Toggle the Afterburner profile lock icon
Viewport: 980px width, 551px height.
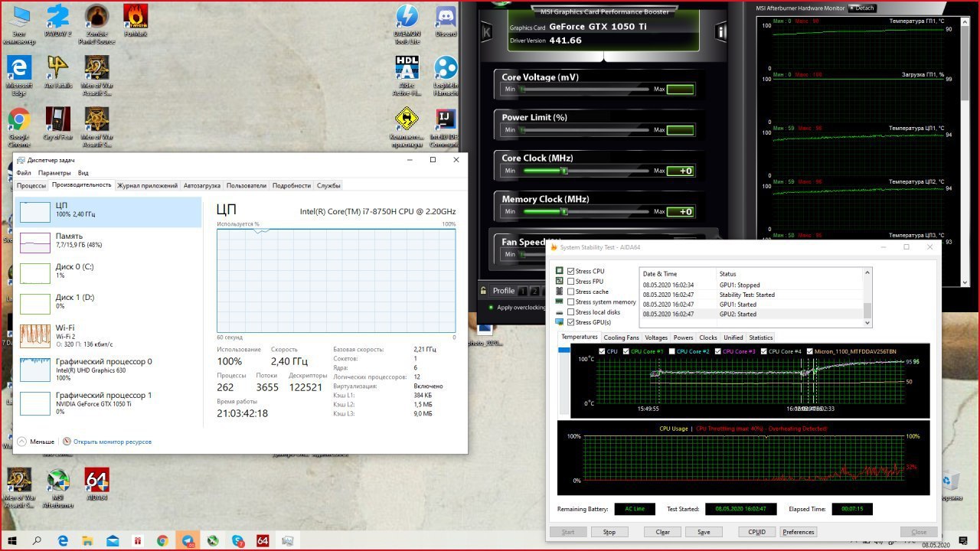483,291
